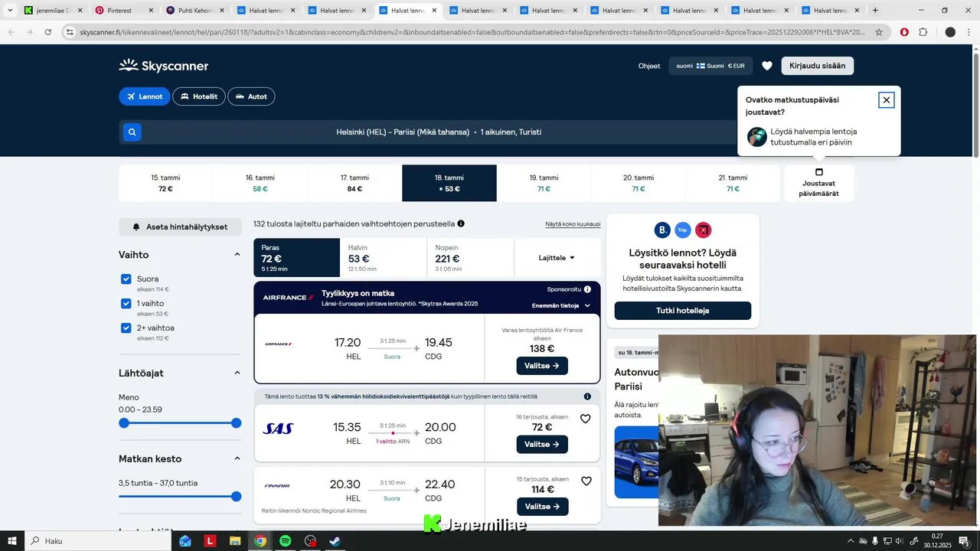Reload the page in Chrome
980x551 pixels.
click(x=48, y=32)
